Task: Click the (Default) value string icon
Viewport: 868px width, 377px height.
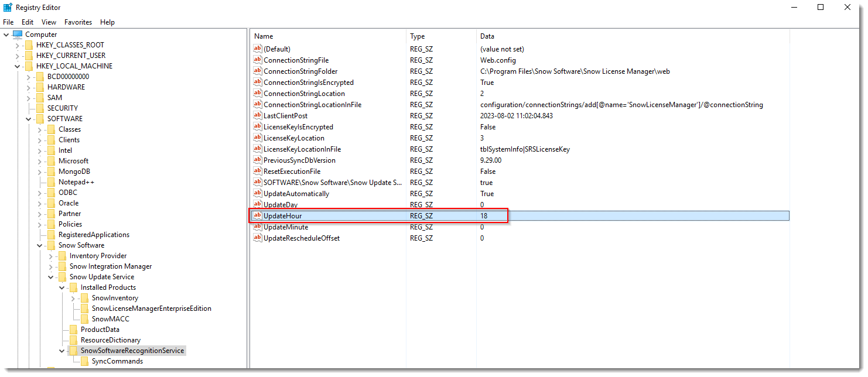Action: click(257, 49)
